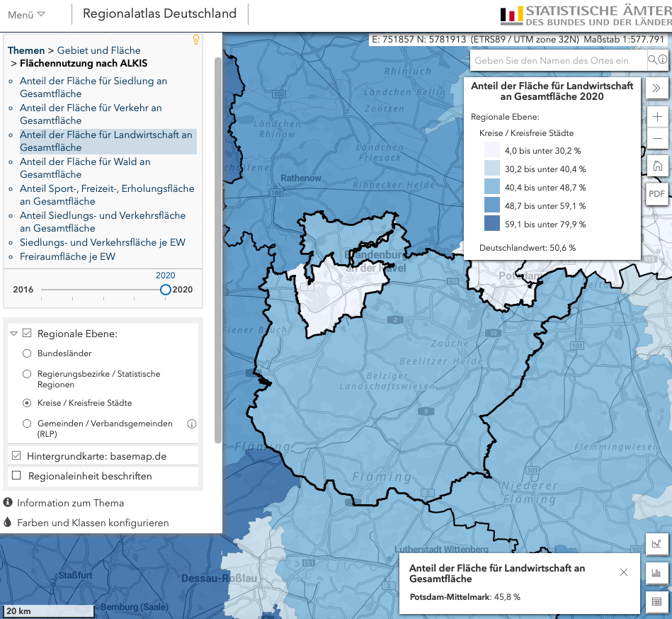
Task: Close the Potsdam-Mittelmark info popup
Action: pos(624,572)
